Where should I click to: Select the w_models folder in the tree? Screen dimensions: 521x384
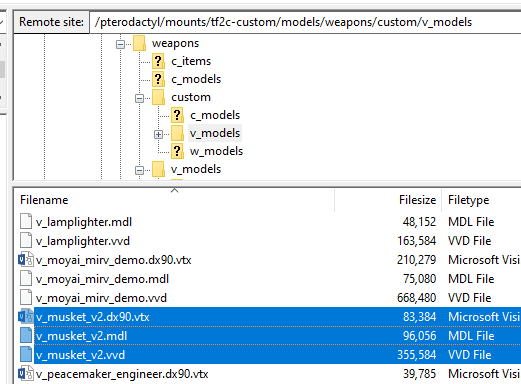[x=216, y=151]
